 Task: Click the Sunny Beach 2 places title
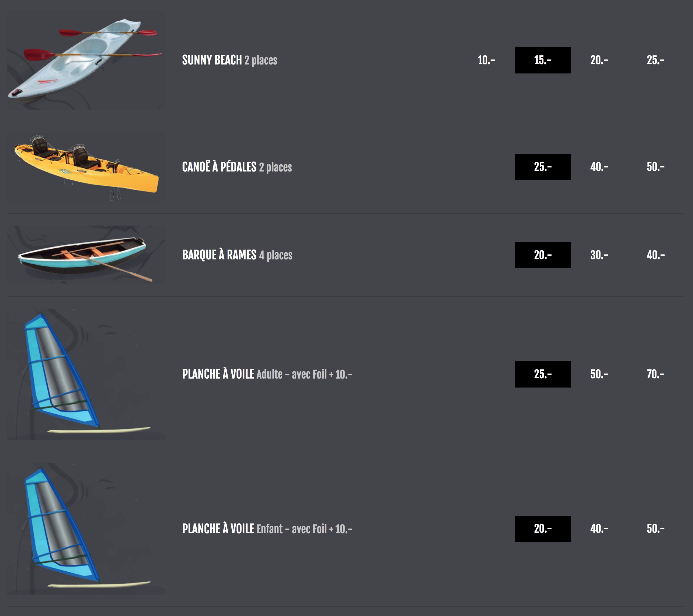click(x=230, y=60)
